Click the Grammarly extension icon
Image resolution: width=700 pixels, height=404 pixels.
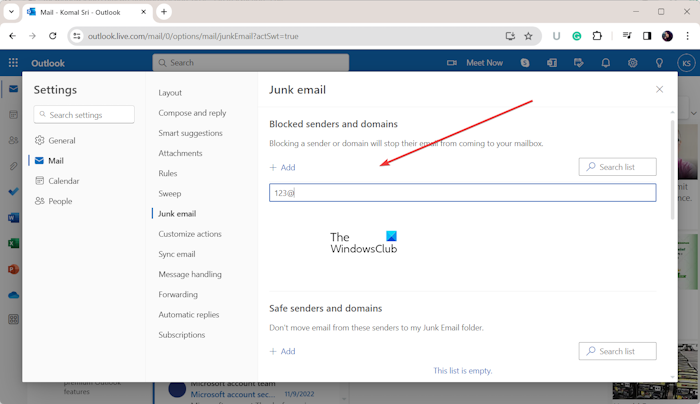coord(577,36)
